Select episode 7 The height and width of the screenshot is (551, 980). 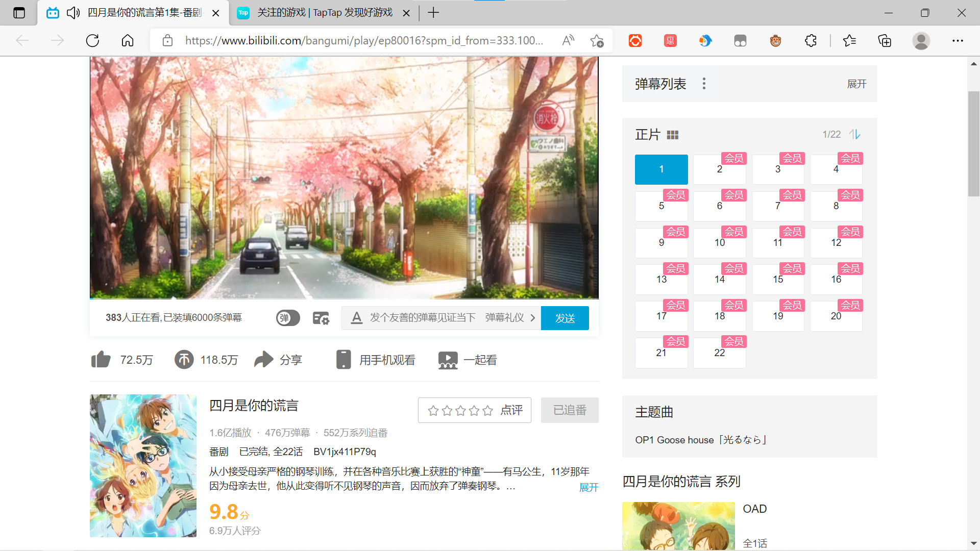(777, 206)
